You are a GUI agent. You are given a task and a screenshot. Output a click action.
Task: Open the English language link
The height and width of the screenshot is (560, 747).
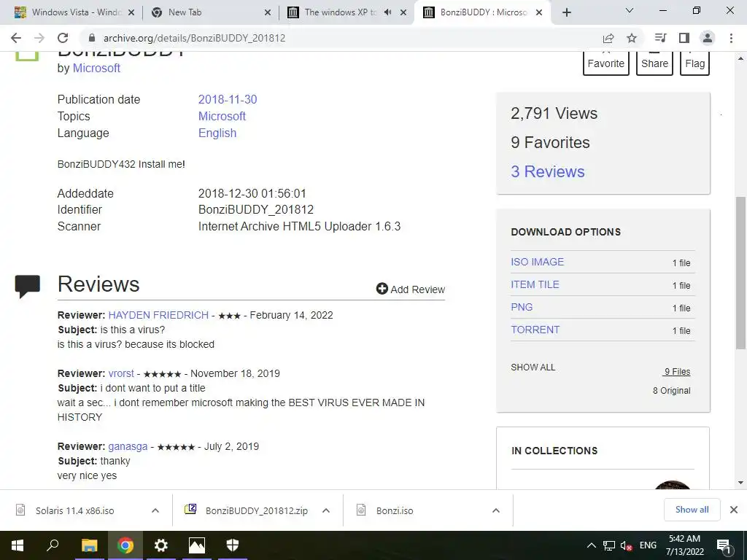pos(217,133)
